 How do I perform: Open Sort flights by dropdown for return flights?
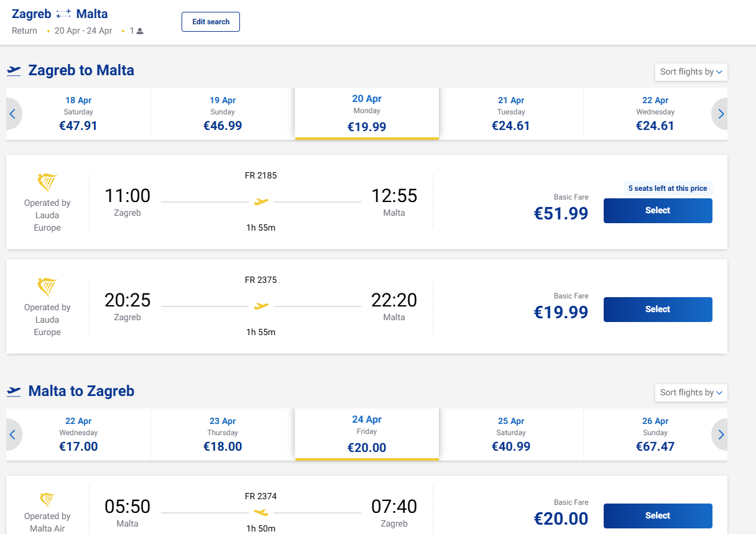(691, 393)
